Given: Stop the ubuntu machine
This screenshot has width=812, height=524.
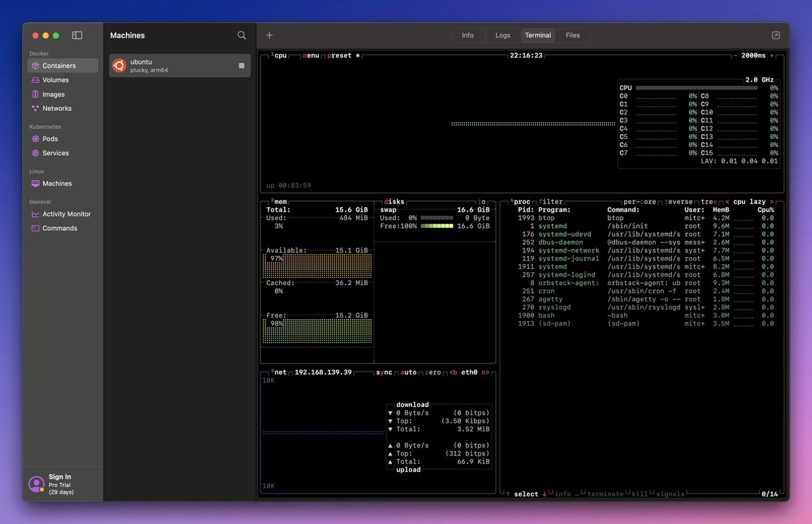Looking at the screenshot, I should pos(240,65).
